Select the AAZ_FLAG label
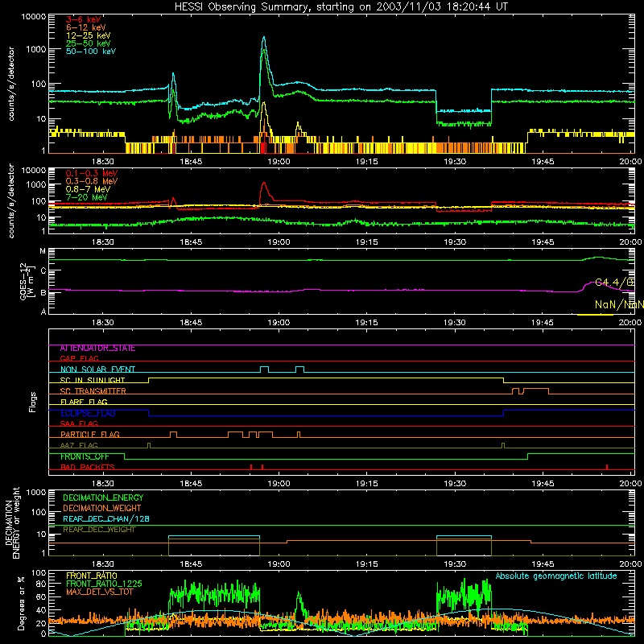This screenshot has width=644, height=644. click(x=79, y=446)
